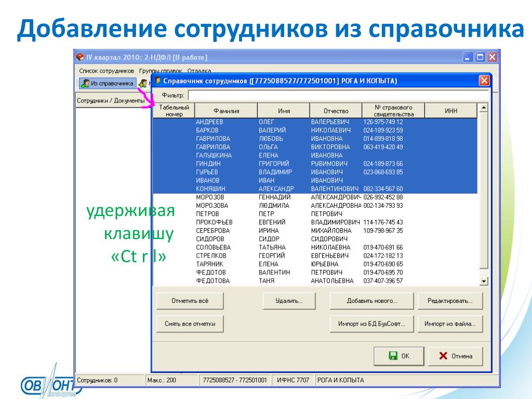Confirm with the OK button
532x399 pixels.
(x=398, y=356)
